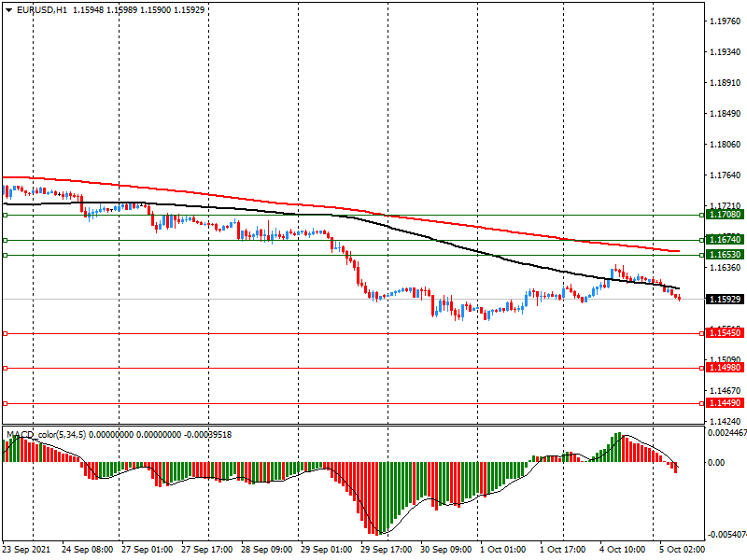Screen dimensions: 747x560
Task: Select the green 1.16530 level label
Action: 725,255
